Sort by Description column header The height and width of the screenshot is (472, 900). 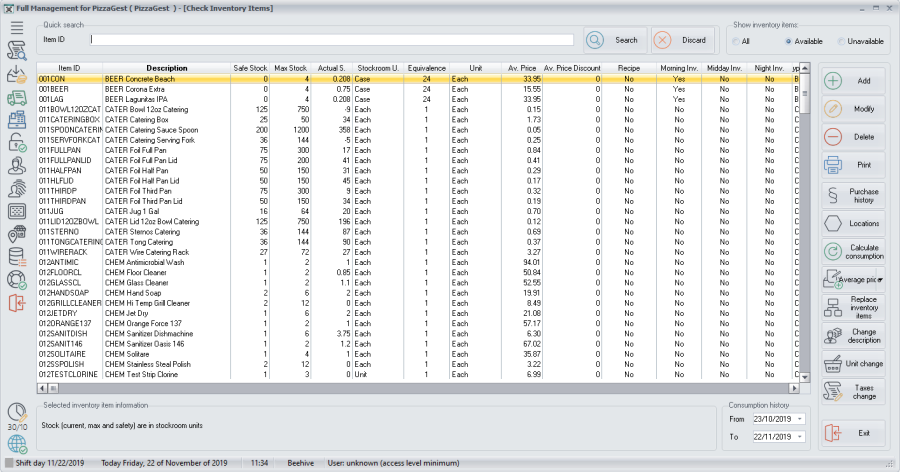[167, 68]
